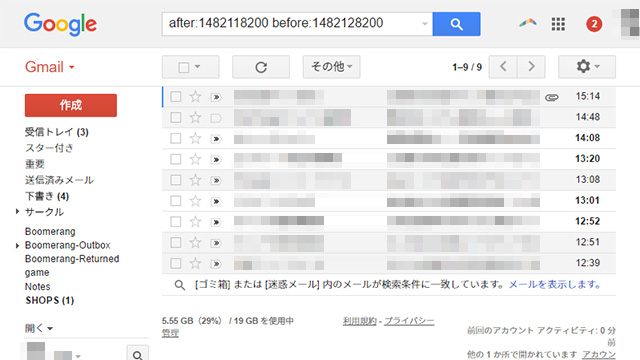Check the box next to the 12:39 email

[176, 263]
